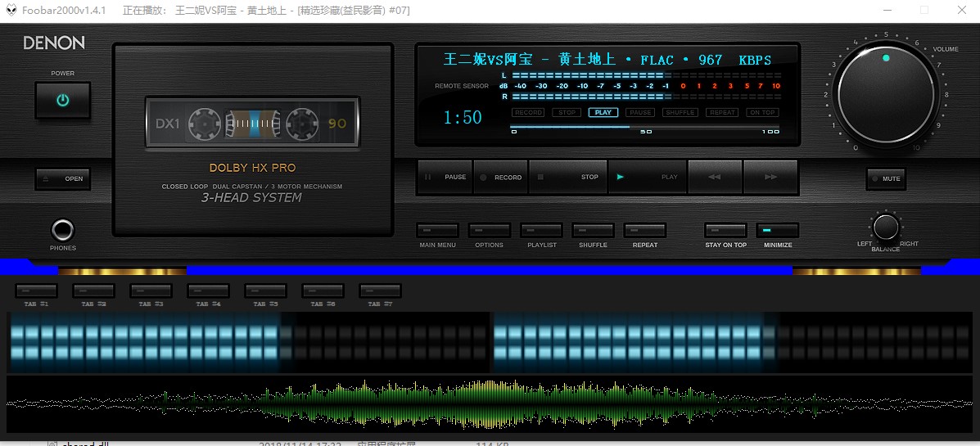Toggle the REPEAT button
Image resolution: width=980 pixels, height=446 pixels.
coord(645,231)
